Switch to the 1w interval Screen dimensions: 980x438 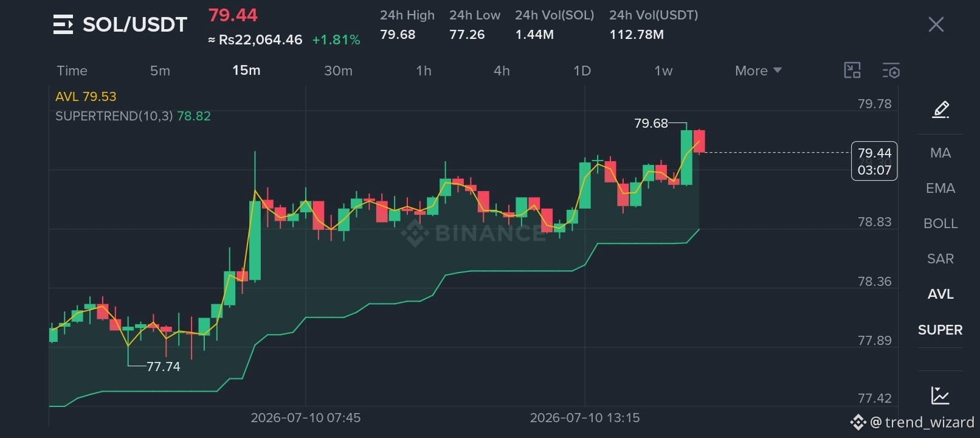(663, 71)
